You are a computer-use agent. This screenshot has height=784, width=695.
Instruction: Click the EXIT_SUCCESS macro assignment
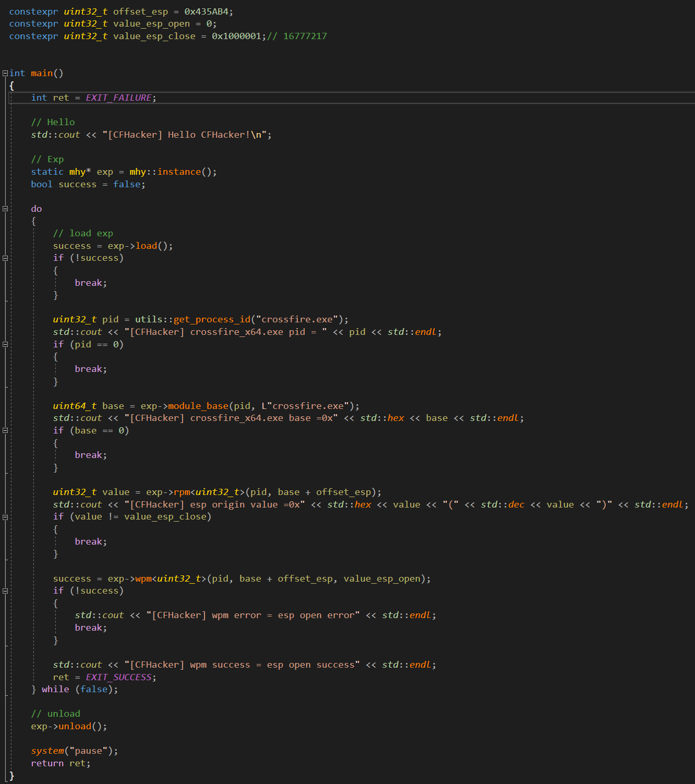118,677
